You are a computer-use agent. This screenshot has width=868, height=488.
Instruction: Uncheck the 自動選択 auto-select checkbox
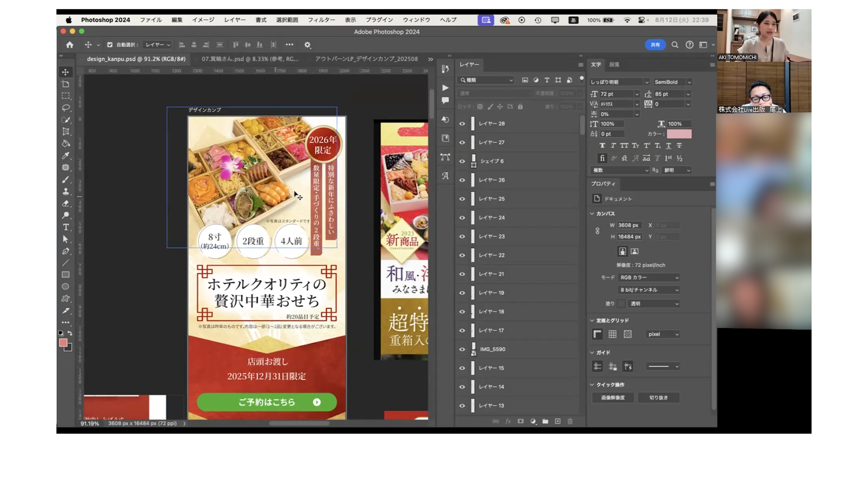pyautogui.click(x=110, y=45)
